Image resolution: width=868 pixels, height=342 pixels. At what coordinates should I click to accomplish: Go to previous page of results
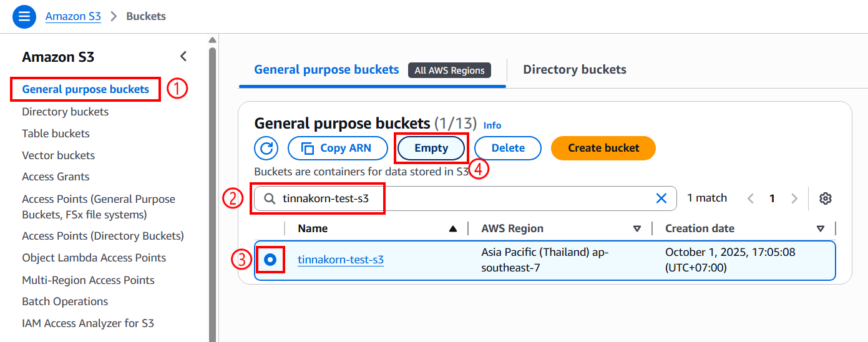[x=751, y=198]
